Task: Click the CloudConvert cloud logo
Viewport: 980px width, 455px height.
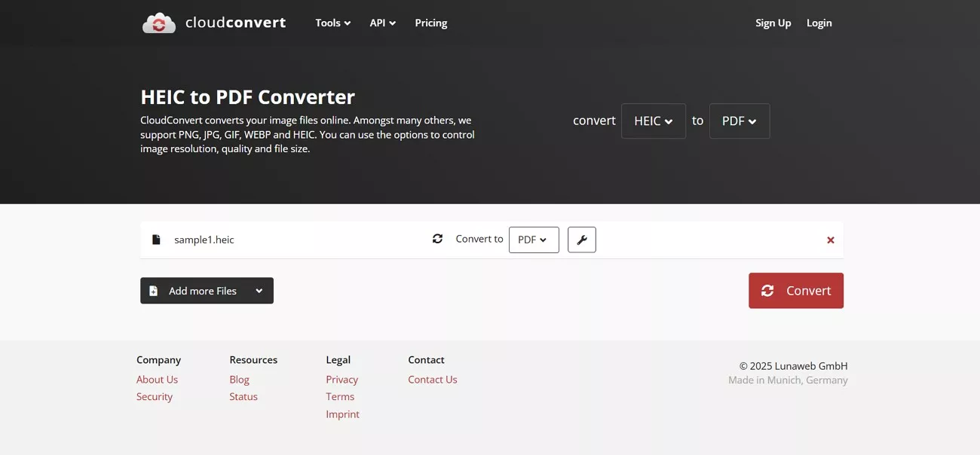Action: coord(158,22)
